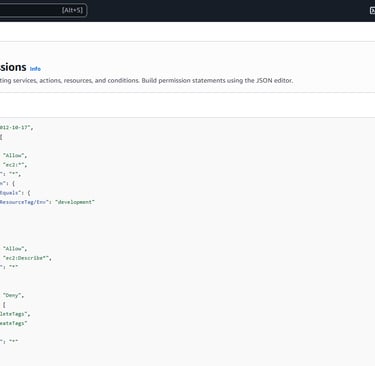Viewport: 375px width, 366px height.
Task: Open the CloudShell icon in top bar
Action: point(372,10)
